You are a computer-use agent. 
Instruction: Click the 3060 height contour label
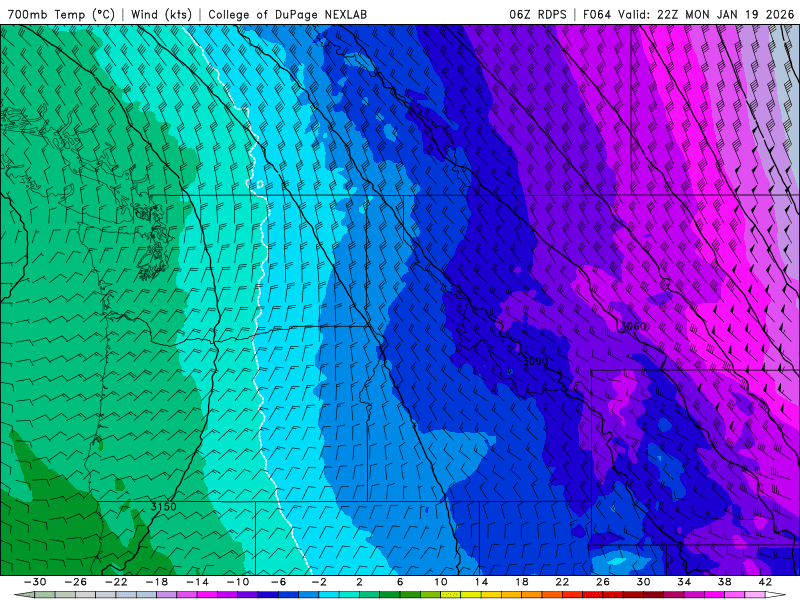(633, 327)
